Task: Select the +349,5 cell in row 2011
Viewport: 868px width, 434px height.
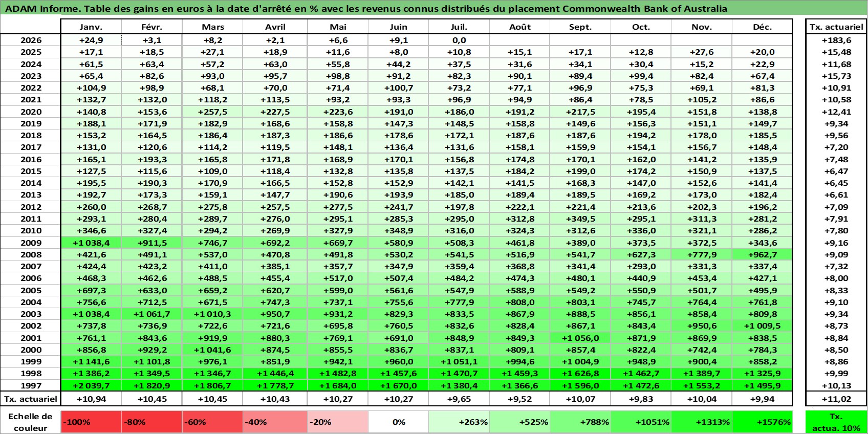Action: (x=580, y=219)
